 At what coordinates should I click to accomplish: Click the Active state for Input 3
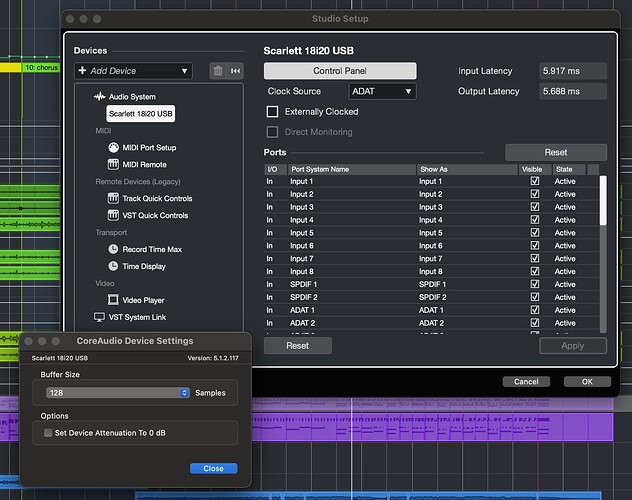click(565, 207)
